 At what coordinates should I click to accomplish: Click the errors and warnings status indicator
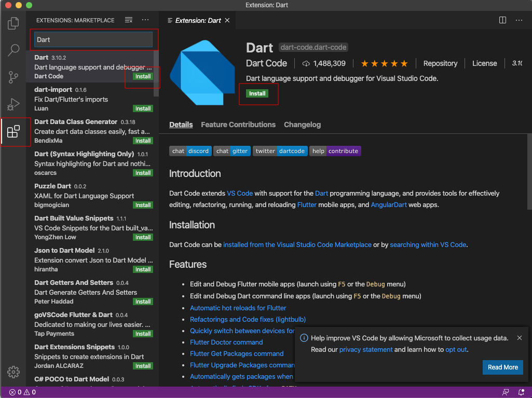[x=22, y=392]
